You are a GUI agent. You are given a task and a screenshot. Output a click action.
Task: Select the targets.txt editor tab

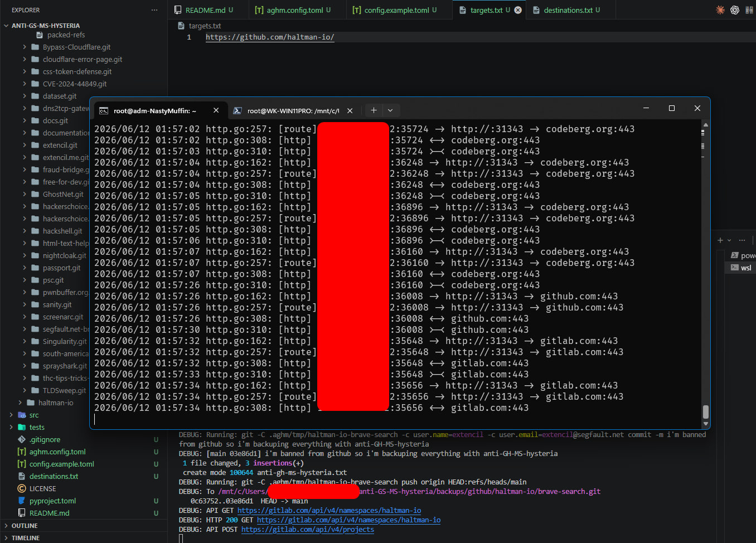coord(490,10)
